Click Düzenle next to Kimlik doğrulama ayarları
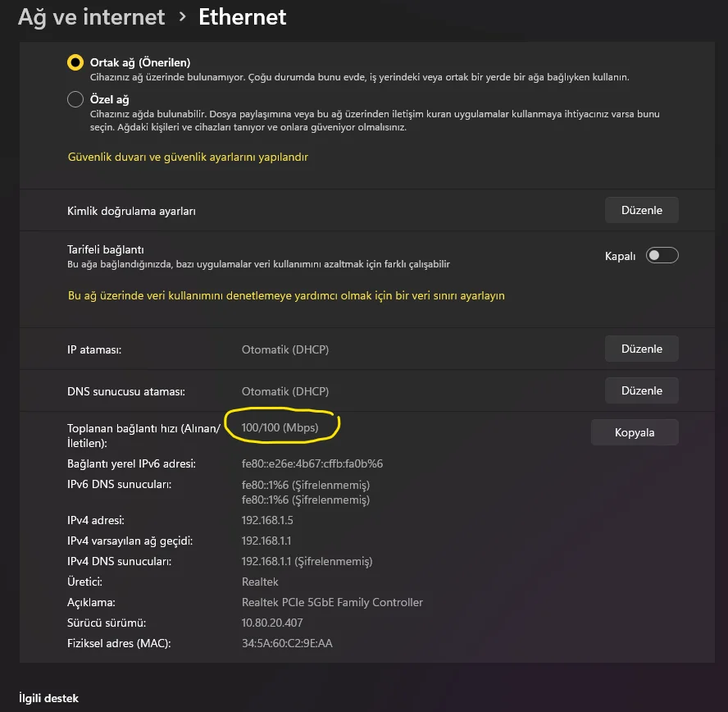The height and width of the screenshot is (712, 728). (642, 210)
